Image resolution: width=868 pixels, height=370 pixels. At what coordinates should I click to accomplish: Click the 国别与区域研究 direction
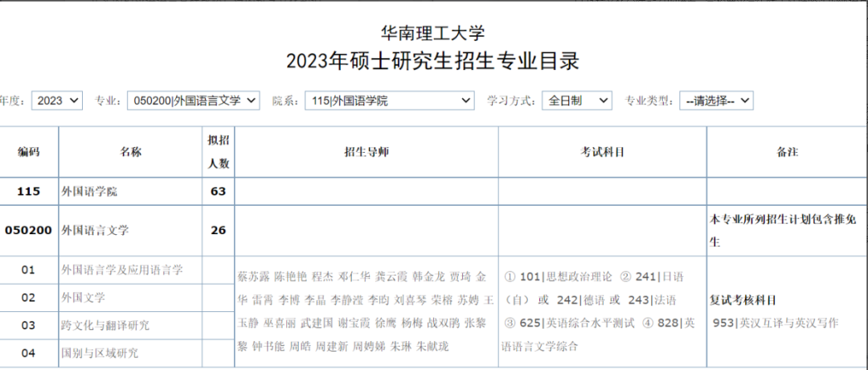click(x=100, y=353)
